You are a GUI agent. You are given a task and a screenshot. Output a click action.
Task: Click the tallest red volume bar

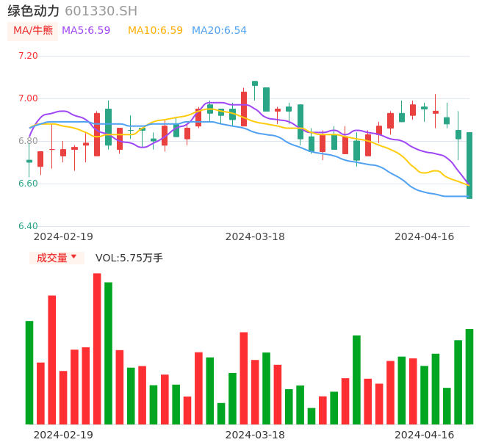coord(97,349)
